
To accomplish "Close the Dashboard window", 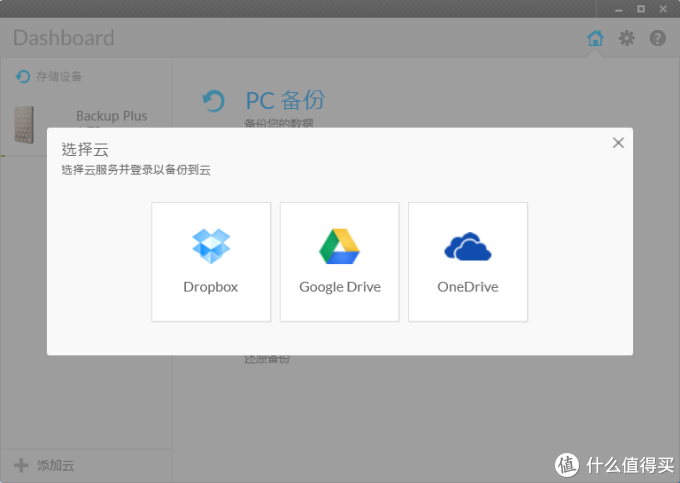I will coord(663,9).
